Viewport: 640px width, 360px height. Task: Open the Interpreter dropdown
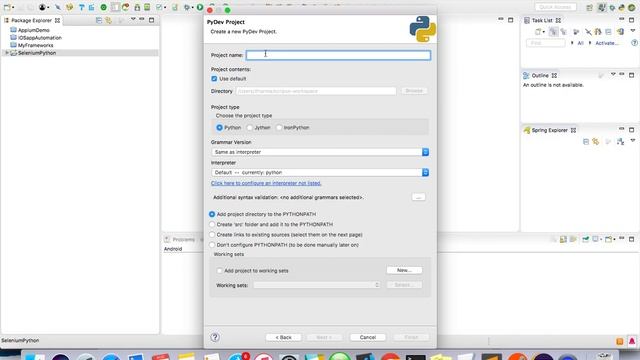pyautogui.click(x=320, y=172)
